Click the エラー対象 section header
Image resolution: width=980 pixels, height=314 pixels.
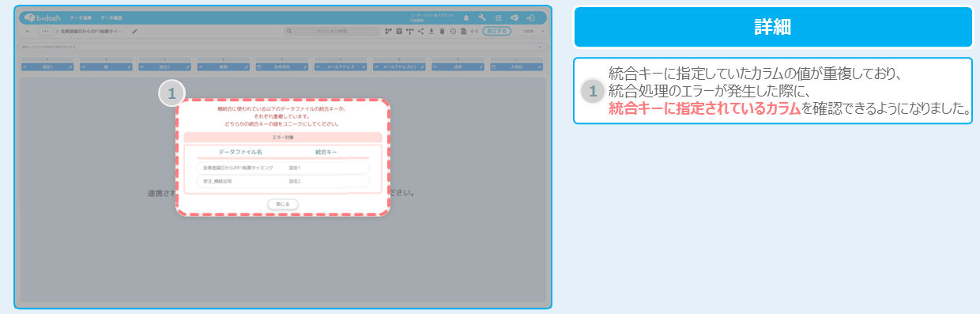pos(282,137)
